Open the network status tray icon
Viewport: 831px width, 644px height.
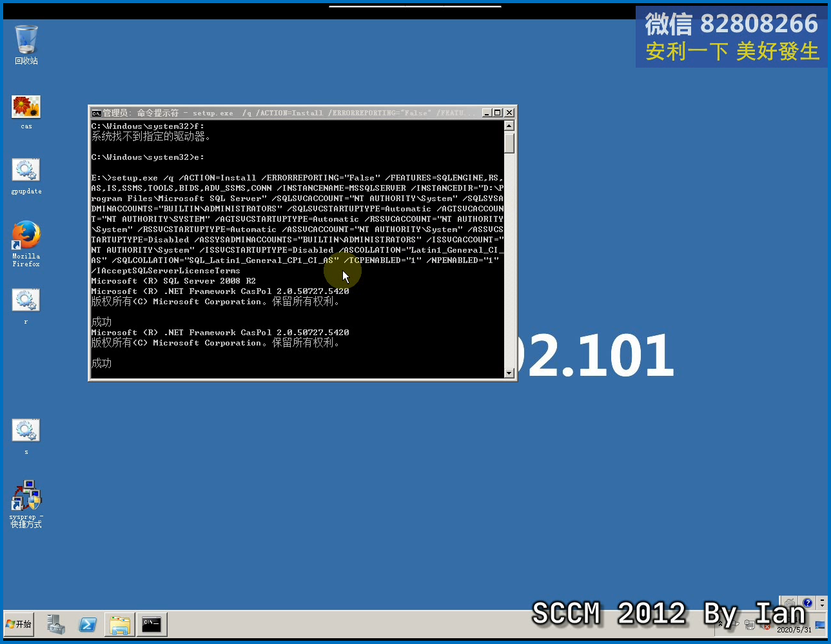pos(750,624)
